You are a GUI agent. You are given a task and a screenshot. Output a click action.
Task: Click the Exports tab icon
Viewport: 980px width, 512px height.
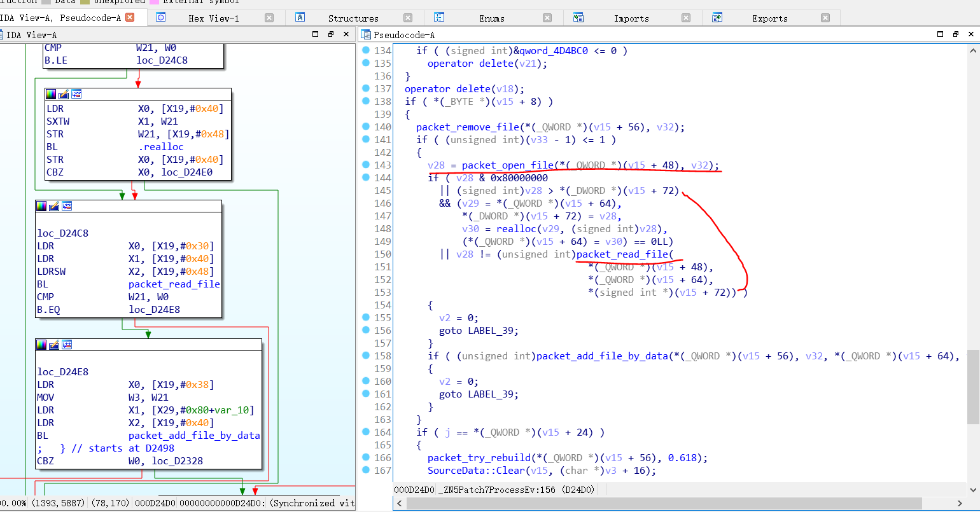(717, 18)
